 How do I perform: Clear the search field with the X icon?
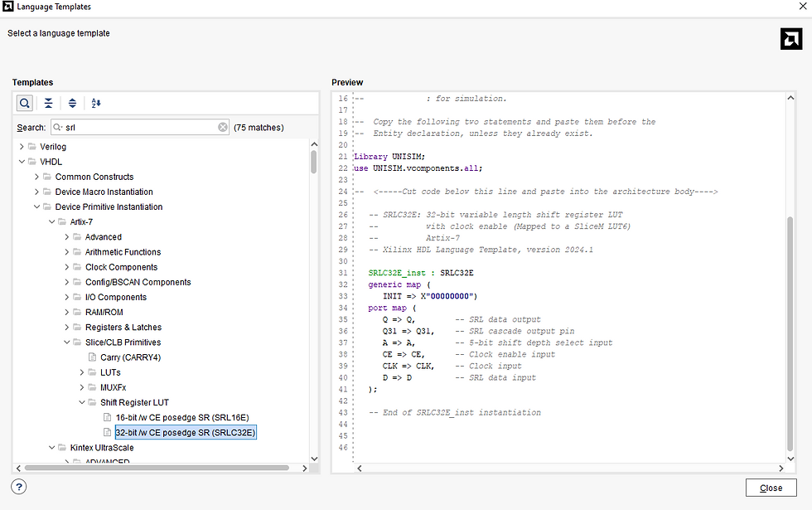click(223, 127)
